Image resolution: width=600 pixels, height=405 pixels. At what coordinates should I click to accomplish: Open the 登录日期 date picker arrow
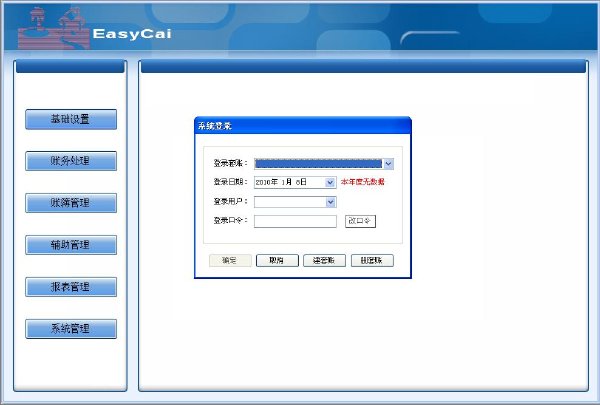click(x=330, y=183)
